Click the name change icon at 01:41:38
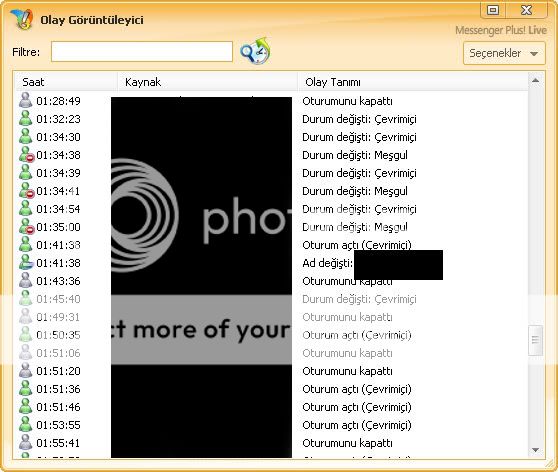Screen dimensions: 558x472 (x=26, y=263)
